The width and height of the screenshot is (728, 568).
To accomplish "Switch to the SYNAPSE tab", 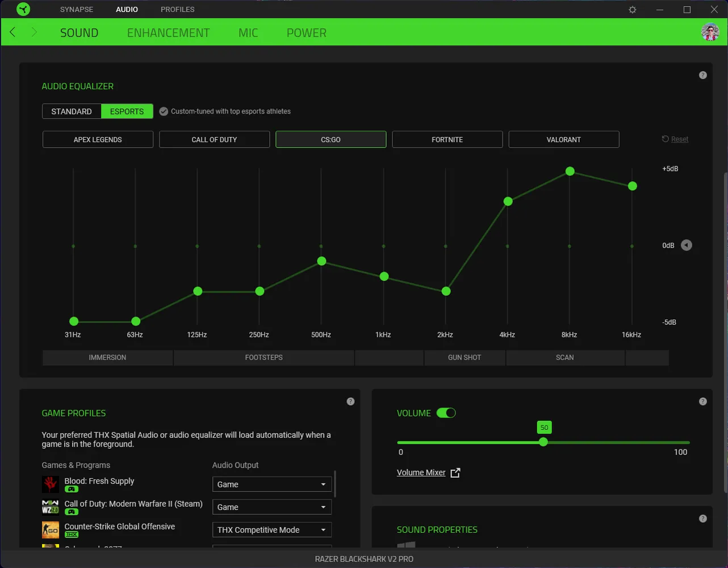I will pos(77,10).
